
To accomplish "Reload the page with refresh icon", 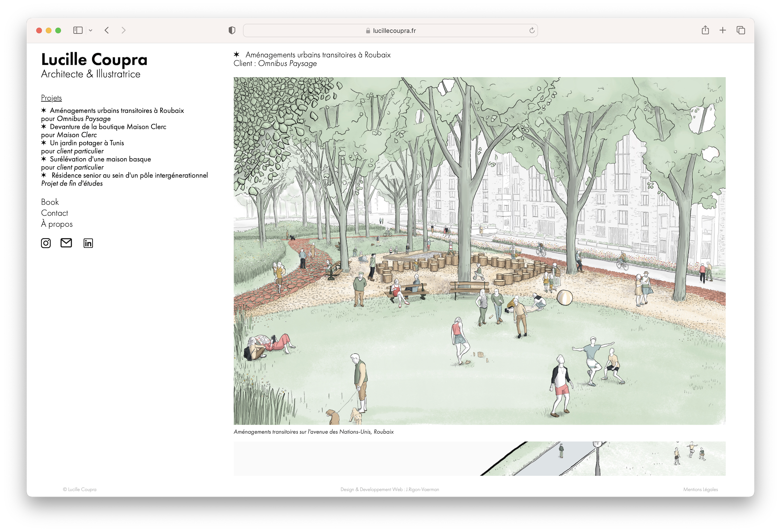I will point(532,30).
